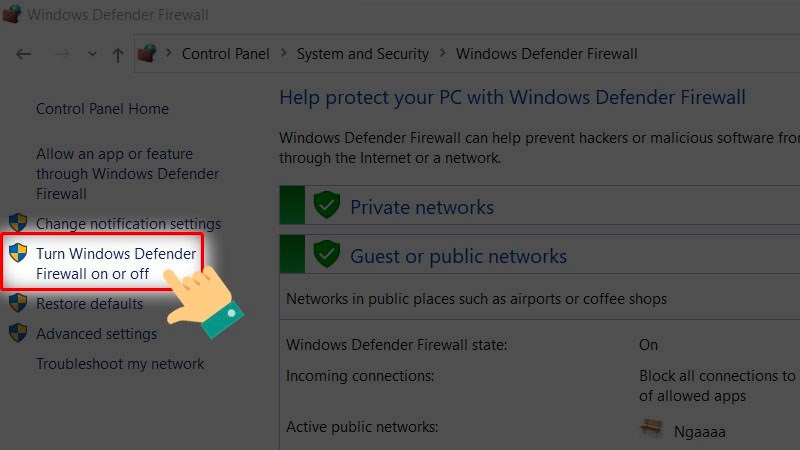Open the recent locations dropdown arrow
The image size is (800, 450).
pos(92,54)
